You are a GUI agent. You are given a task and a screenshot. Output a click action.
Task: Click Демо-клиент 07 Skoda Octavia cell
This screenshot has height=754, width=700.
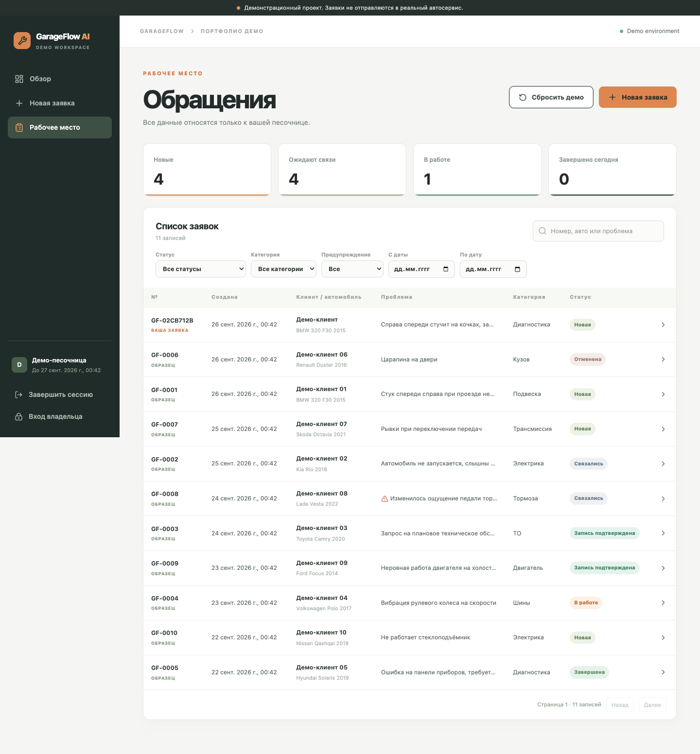[x=322, y=429]
